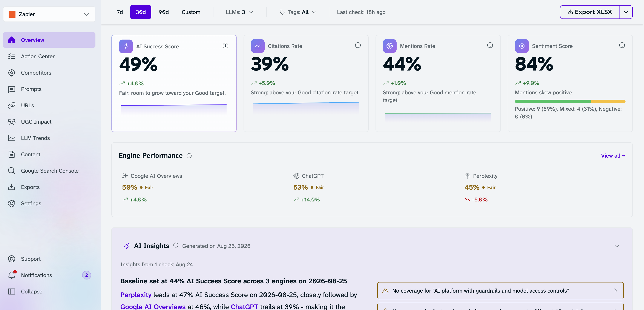Click the Support lifebuoy icon
Viewport: 644px width, 310px height.
tap(12, 259)
